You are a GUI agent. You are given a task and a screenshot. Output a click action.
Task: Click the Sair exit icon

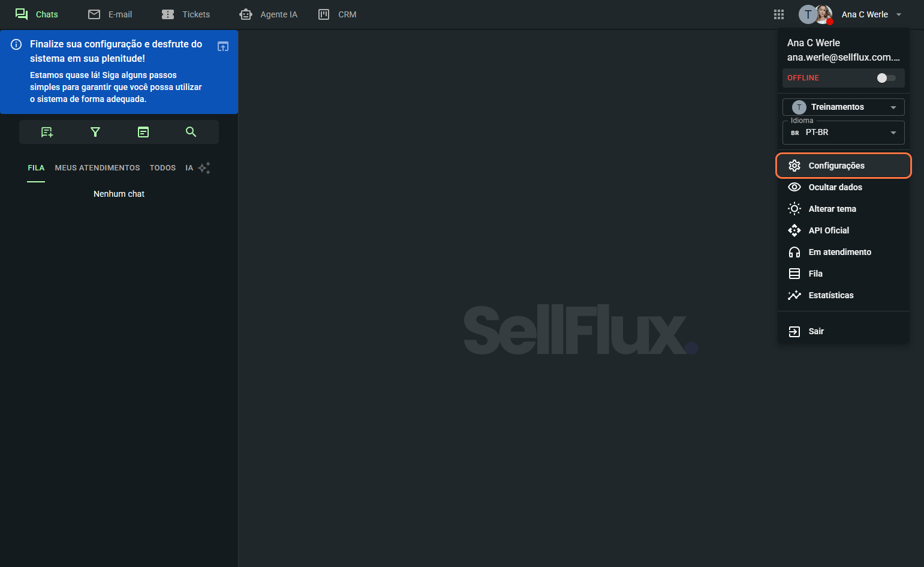point(794,331)
